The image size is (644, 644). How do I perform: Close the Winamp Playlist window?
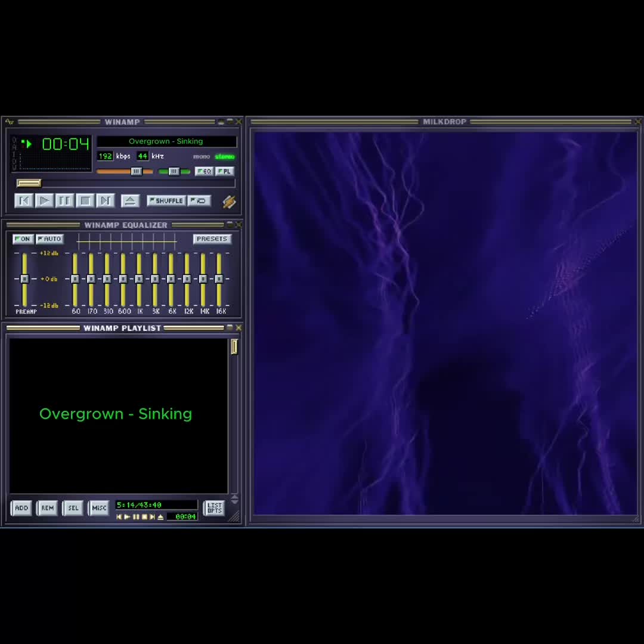click(x=239, y=328)
